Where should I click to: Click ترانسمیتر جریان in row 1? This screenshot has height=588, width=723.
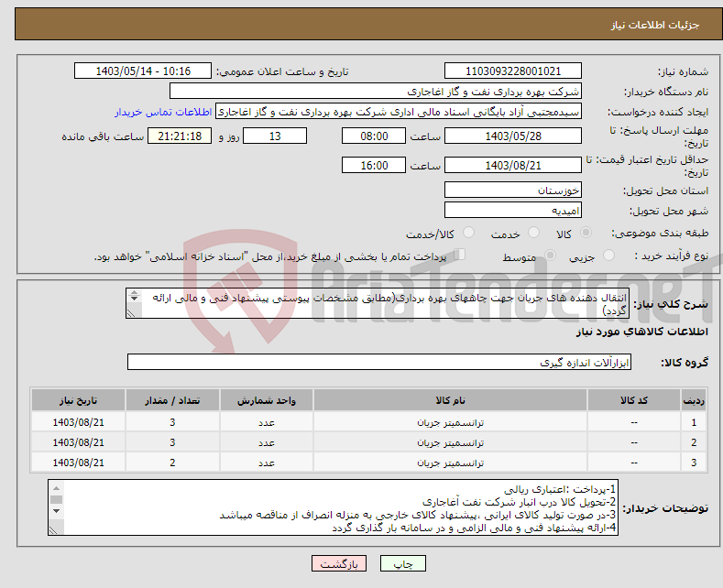[x=450, y=422]
